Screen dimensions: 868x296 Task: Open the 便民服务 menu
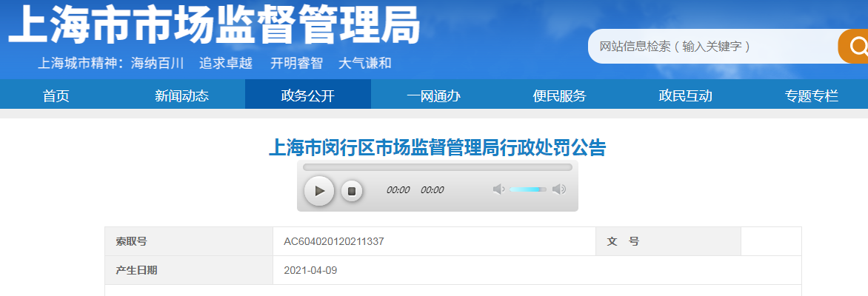[560, 96]
